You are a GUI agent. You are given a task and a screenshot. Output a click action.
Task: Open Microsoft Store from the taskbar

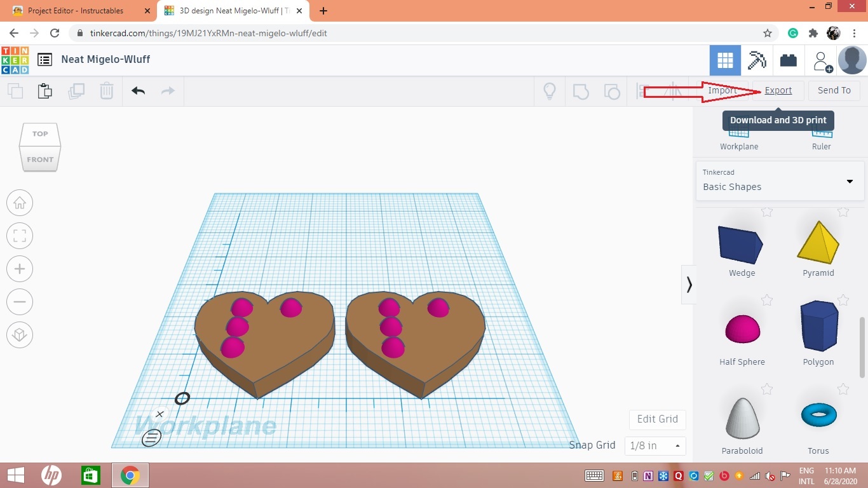pos(91,475)
